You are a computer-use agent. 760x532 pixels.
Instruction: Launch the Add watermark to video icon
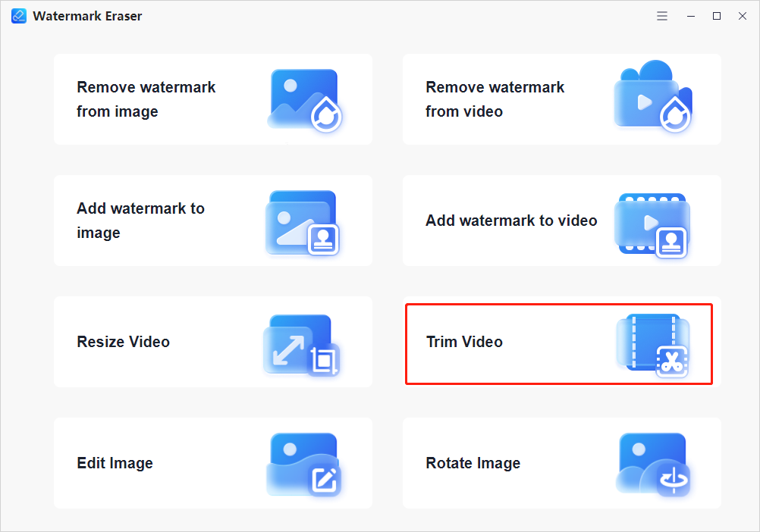pyautogui.click(x=652, y=226)
